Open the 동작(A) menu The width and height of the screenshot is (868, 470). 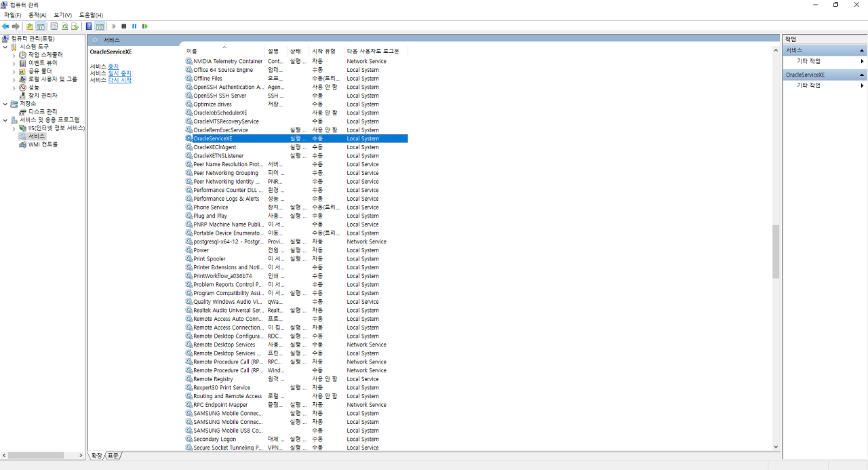pos(37,15)
